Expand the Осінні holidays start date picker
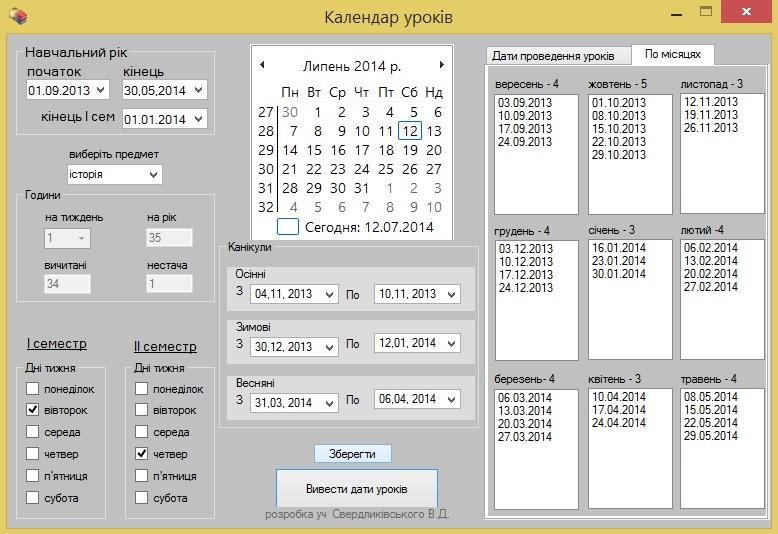Viewport: 778px width, 534px height. pyautogui.click(x=328, y=295)
